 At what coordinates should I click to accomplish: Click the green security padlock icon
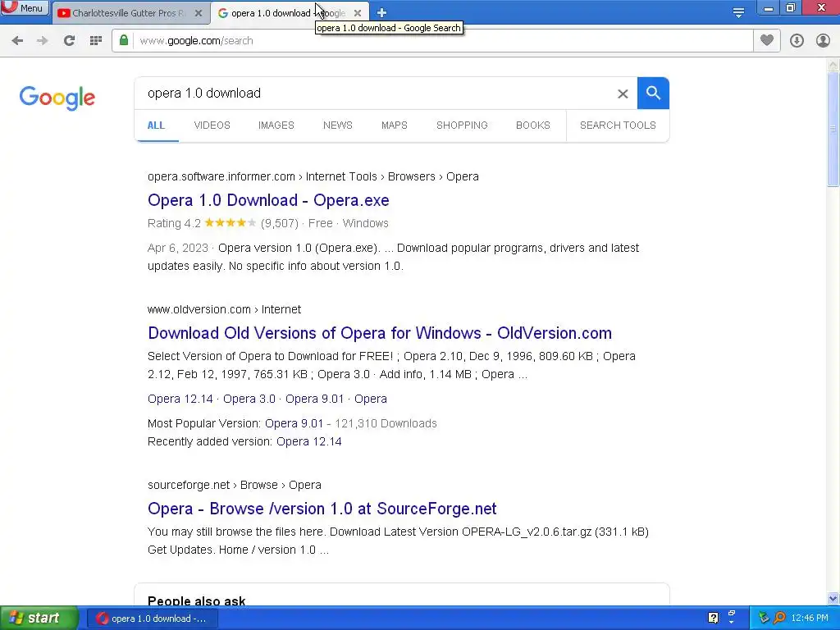coord(124,41)
